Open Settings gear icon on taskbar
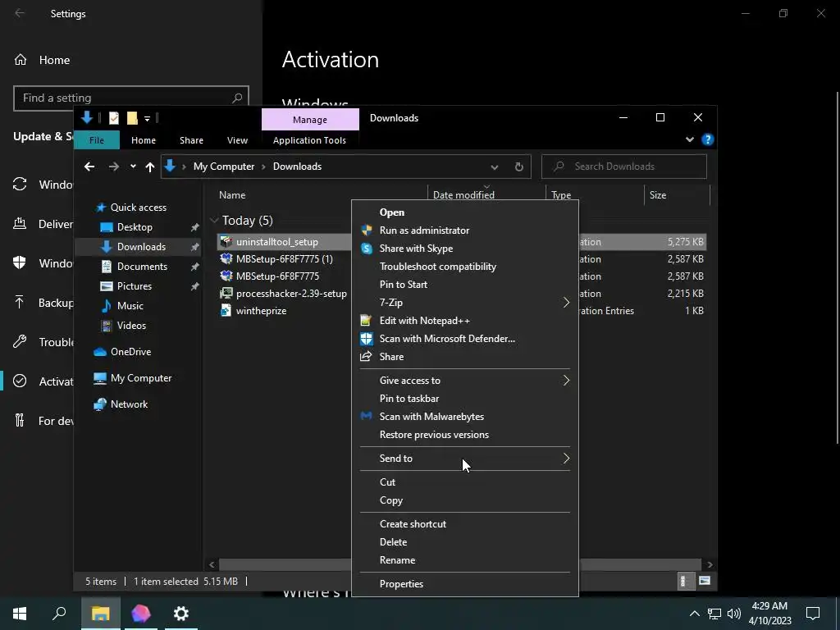This screenshot has width=840, height=630. click(181, 614)
